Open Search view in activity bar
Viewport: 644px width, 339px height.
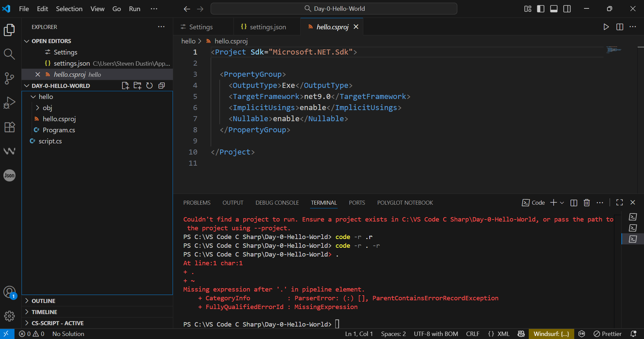pyautogui.click(x=9, y=54)
